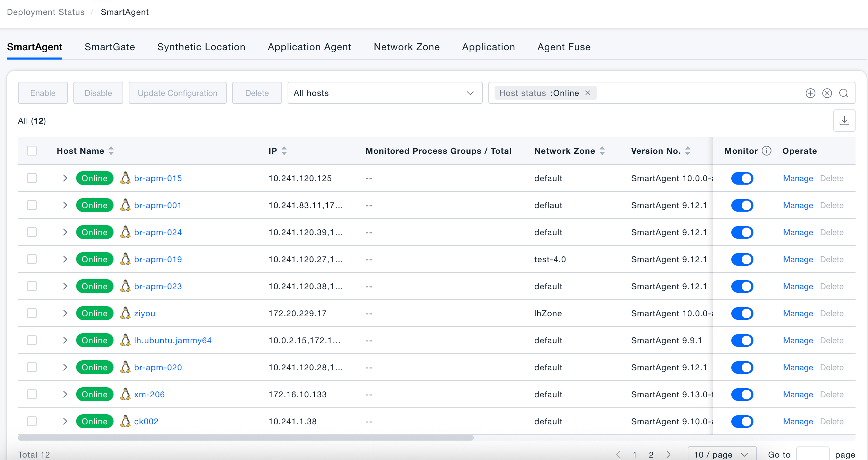Screen dimensions: 868x460
Task: Click Delete for the ziyou row
Action: tap(832, 313)
